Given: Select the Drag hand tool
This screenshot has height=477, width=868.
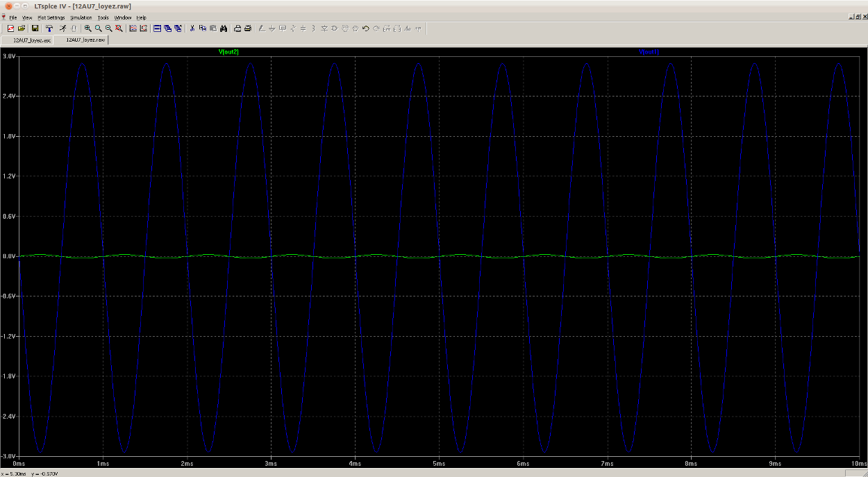Looking at the screenshot, I should [356, 28].
